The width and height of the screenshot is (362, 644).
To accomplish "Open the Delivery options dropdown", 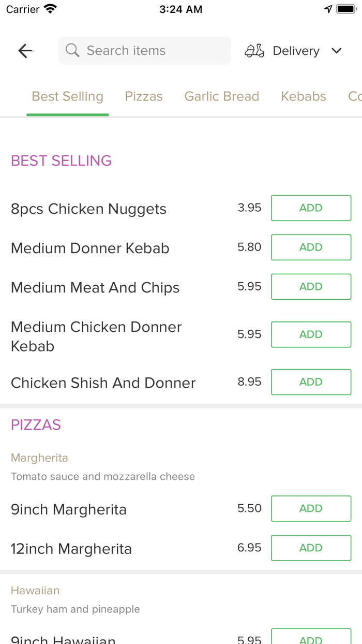I will 296,50.
